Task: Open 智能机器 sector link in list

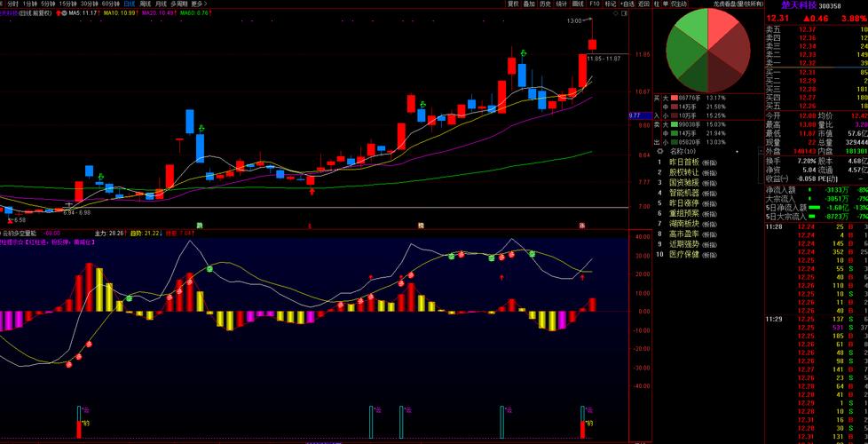Action: click(x=684, y=192)
